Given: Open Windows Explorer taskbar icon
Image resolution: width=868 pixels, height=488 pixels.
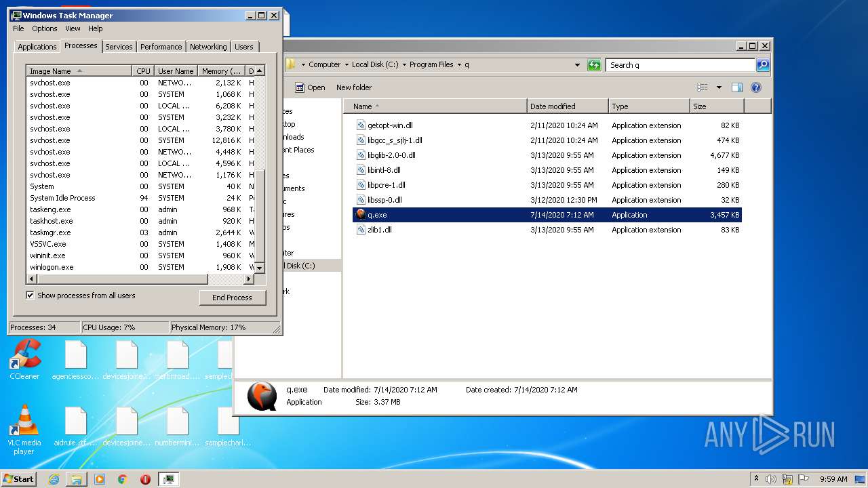Looking at the screenshot, I should pyautogui.click(x=77, y=479).
